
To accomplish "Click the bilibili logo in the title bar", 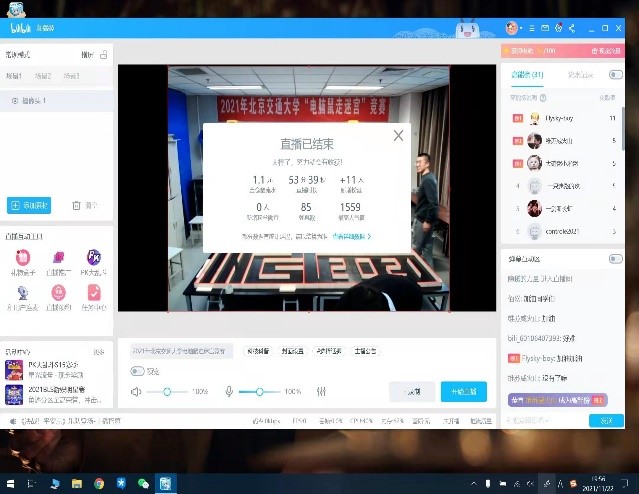I will (20, 28).
